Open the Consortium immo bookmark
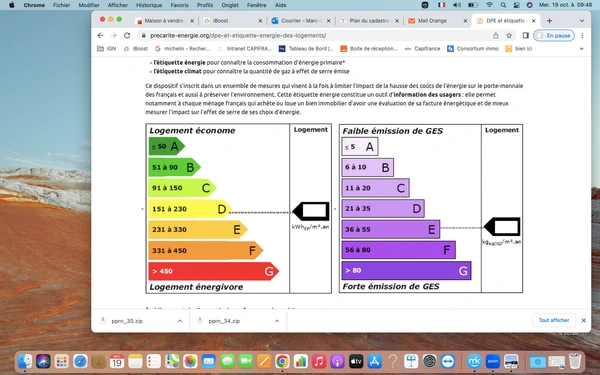The height and width of the screenshot is (375, 600). click(473, 49)
